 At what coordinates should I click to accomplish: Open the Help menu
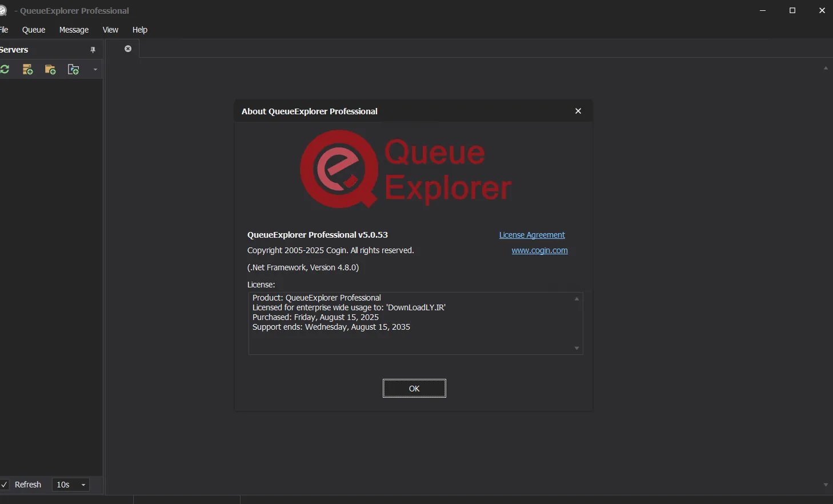[140, 30]
